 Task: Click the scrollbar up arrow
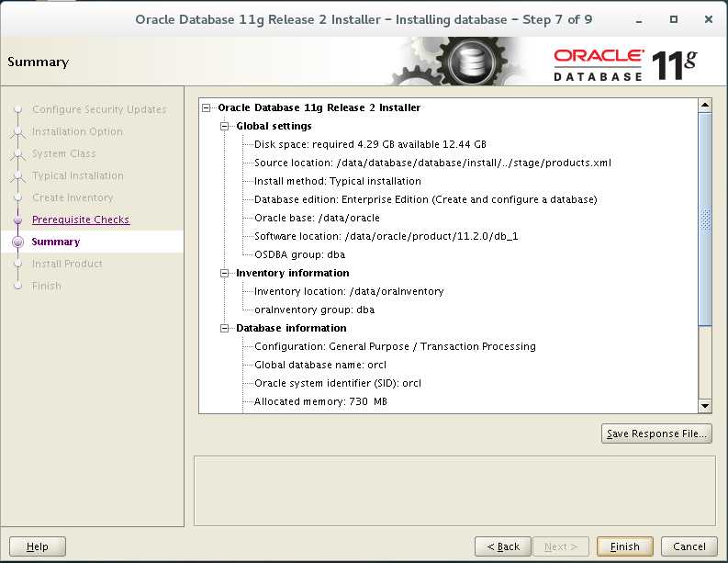pos(705,106)
